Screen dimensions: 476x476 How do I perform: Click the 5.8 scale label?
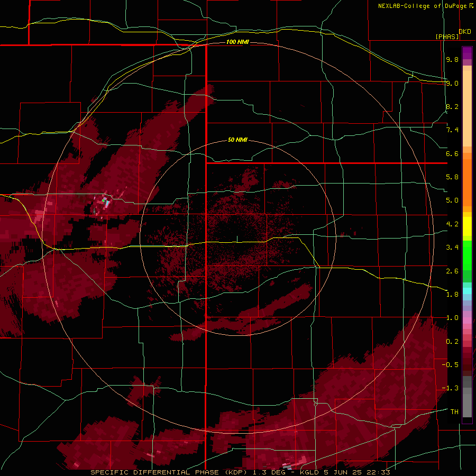click(452, 177)
